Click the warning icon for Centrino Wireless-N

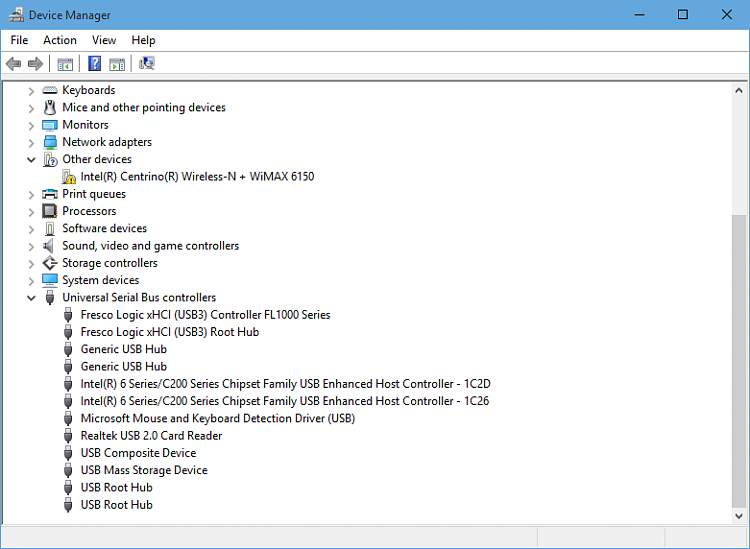pyautogui.click(x=69, y=177)
